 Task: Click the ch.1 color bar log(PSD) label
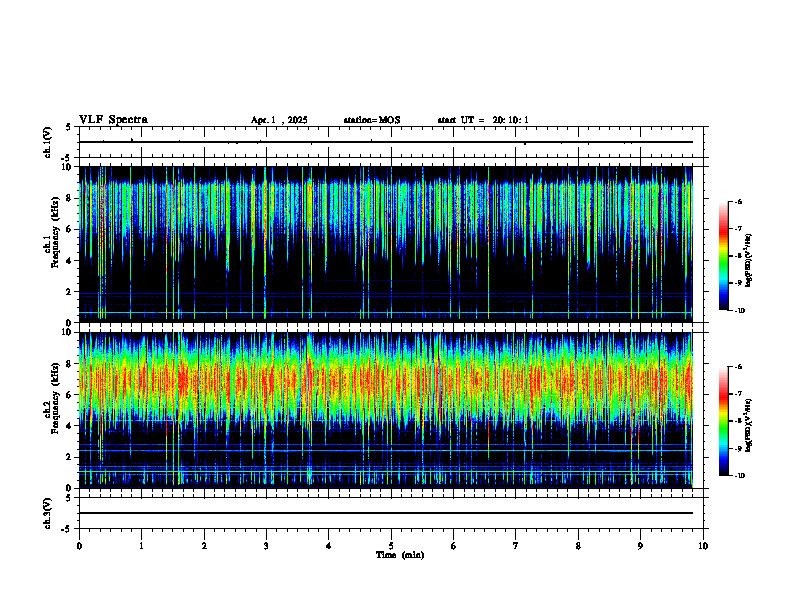coord(749,260)
